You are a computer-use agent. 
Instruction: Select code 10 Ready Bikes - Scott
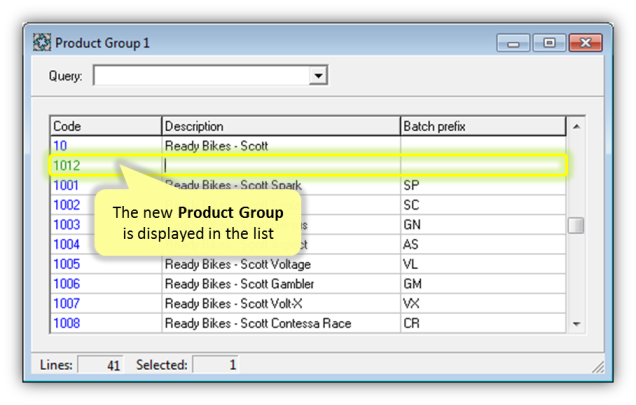(308, 146)
